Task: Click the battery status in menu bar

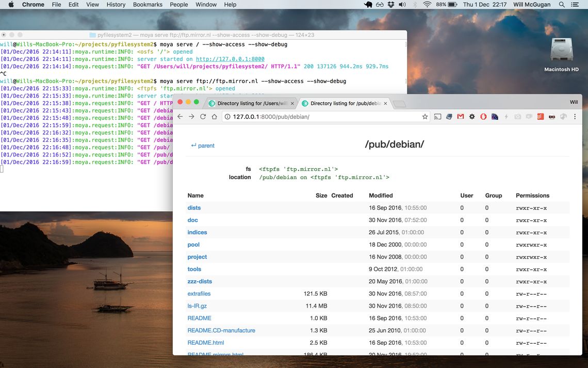Action: (x=447, y=5)
